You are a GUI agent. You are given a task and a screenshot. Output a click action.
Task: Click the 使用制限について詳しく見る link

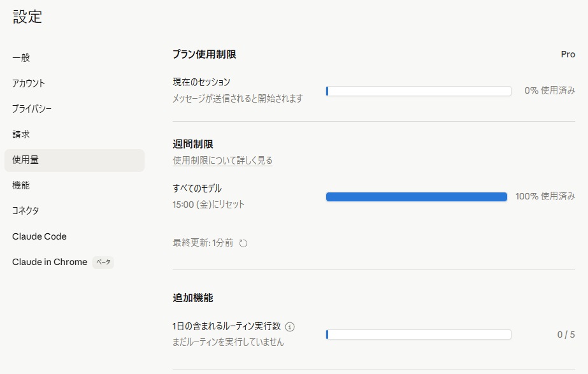pyautogui.click(x=222, y=161)
